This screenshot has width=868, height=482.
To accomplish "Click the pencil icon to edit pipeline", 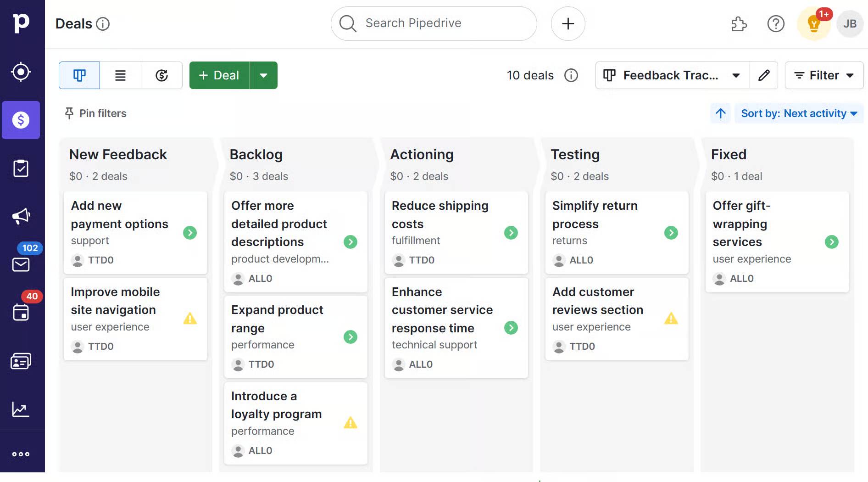I will (x=764, y=75).
